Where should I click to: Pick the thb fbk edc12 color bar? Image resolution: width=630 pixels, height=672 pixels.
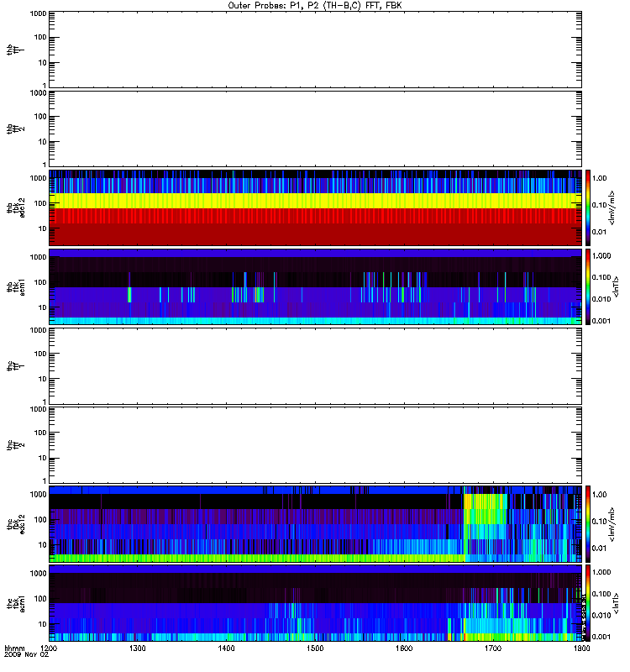[588, 207]
